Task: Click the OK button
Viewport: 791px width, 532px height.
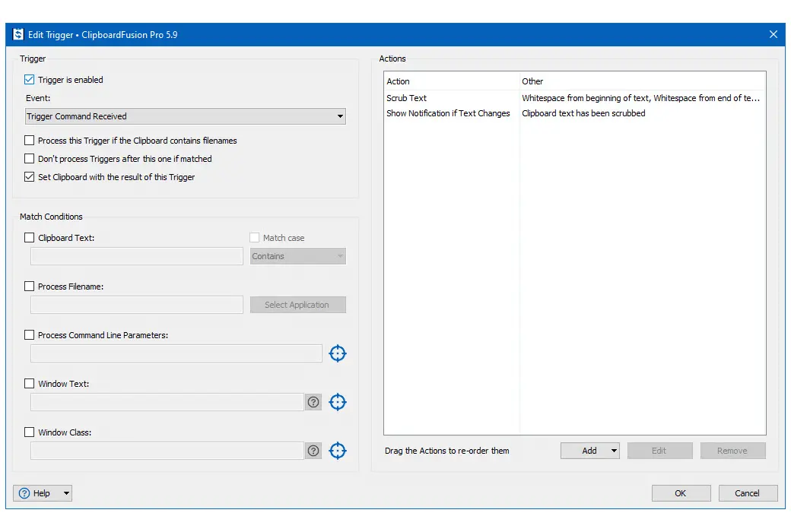Action: (681, 493)
